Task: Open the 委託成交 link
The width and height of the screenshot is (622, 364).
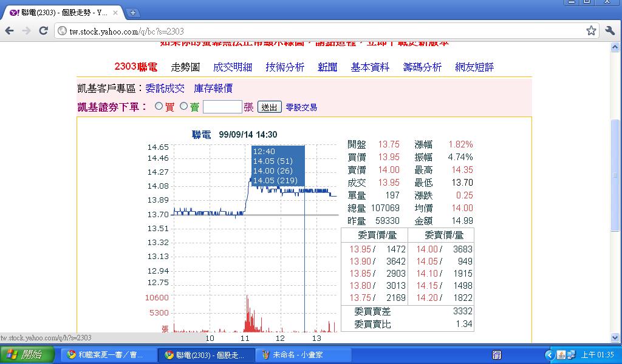Action: (x=165, y=89)
